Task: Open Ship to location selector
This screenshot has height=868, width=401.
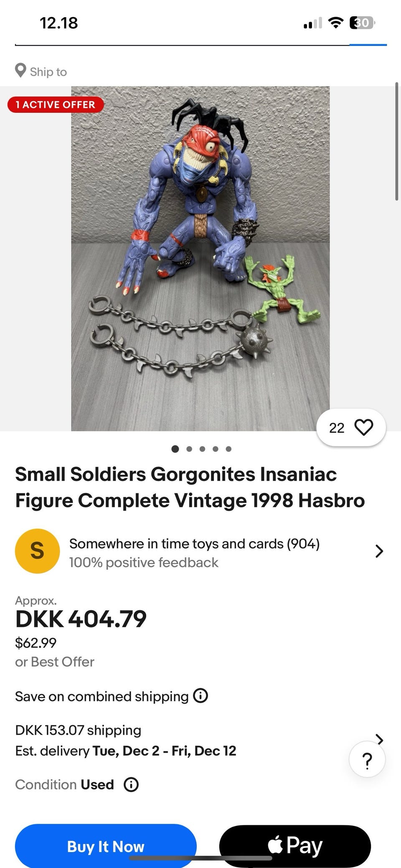Action: 41,71
